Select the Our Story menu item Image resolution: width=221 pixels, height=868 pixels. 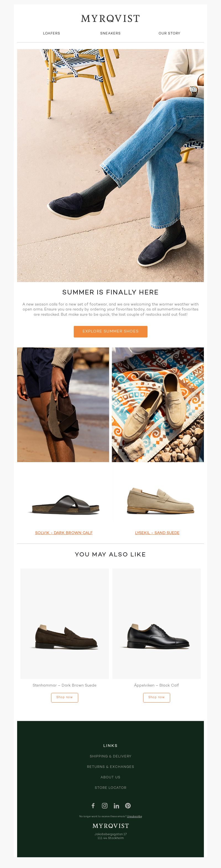pos(169,33)
